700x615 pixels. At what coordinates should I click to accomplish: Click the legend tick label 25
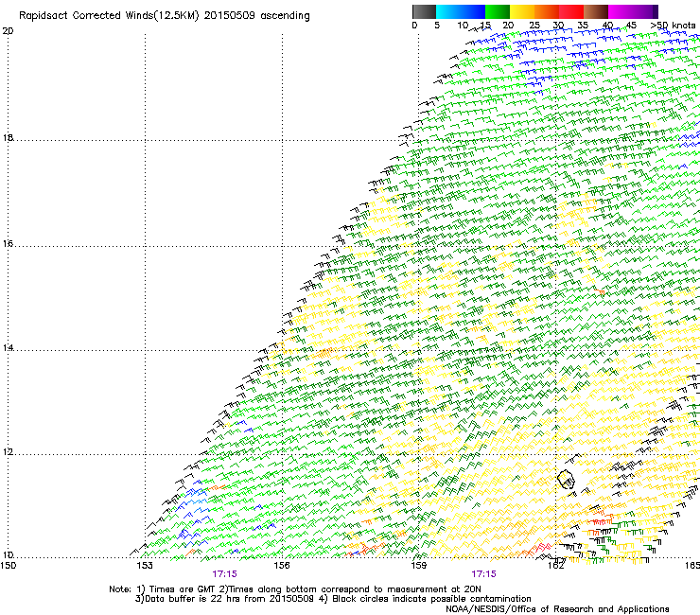click(534, 26)
